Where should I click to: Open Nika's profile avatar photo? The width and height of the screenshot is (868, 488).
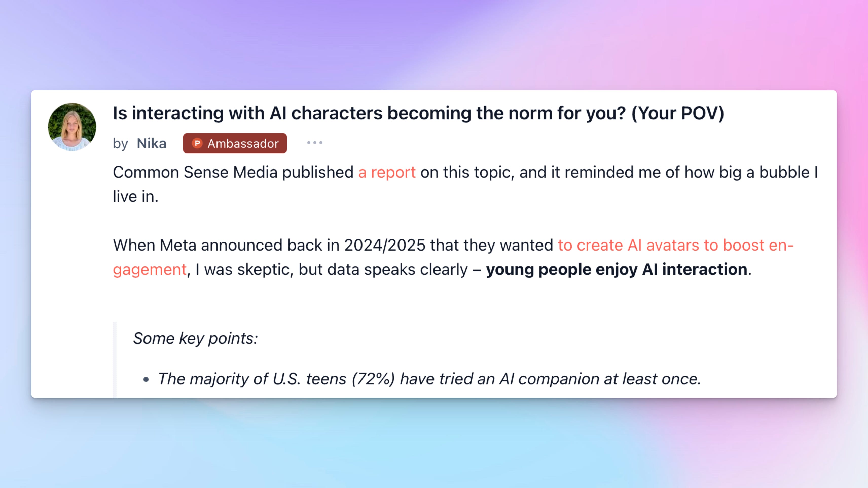(72, 127)
